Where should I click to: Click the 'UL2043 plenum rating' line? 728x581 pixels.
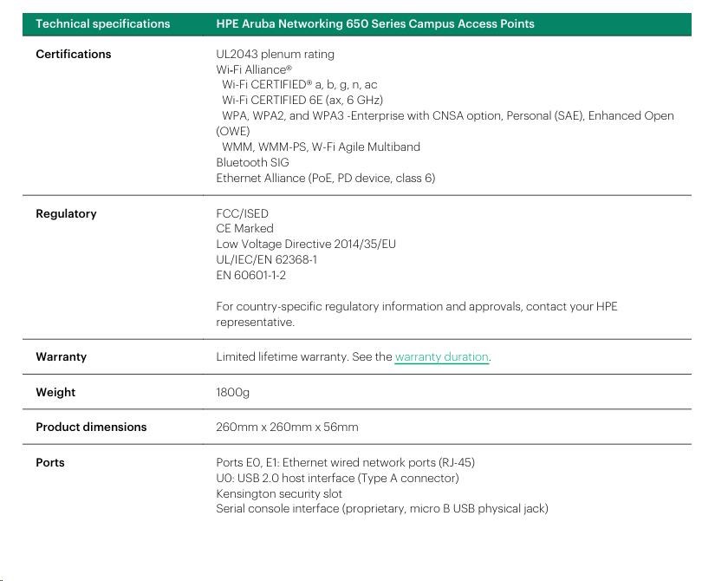click(x=275, y=54)
